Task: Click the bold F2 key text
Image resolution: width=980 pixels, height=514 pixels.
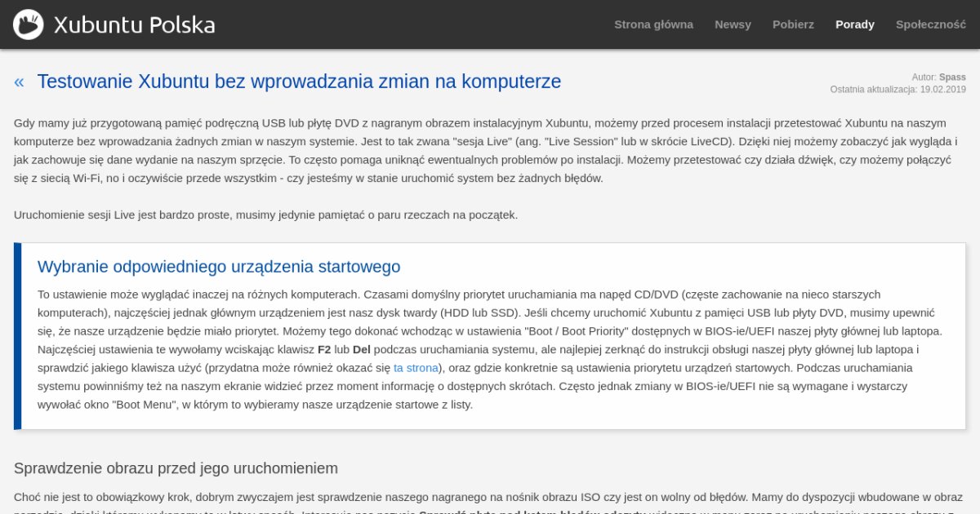Action: (x=324, y=350)
